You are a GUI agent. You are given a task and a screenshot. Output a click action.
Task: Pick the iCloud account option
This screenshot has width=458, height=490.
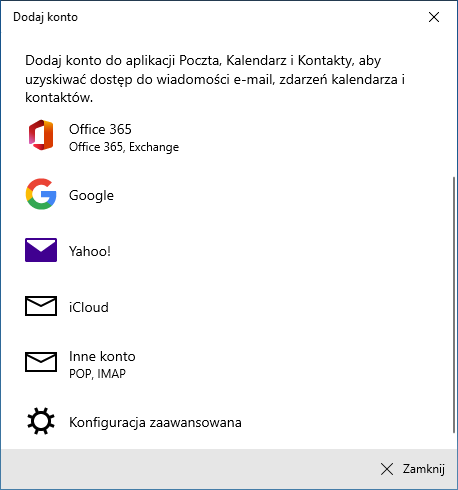(229, 306)
